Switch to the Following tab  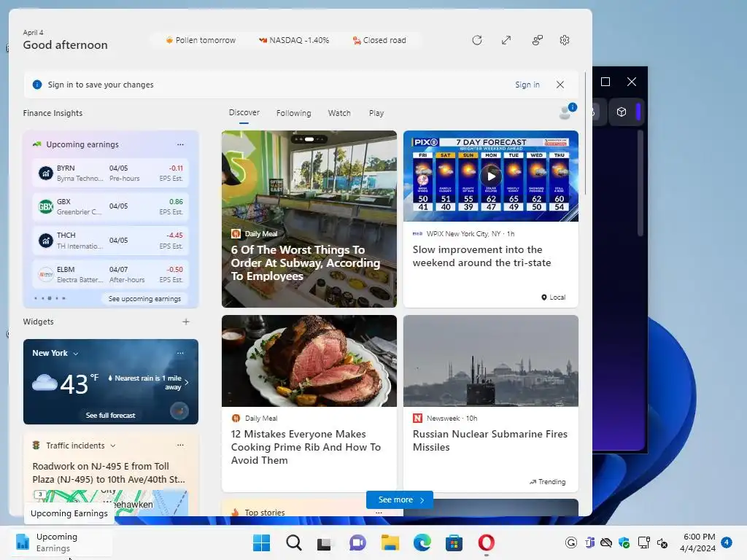click(293, 113)
